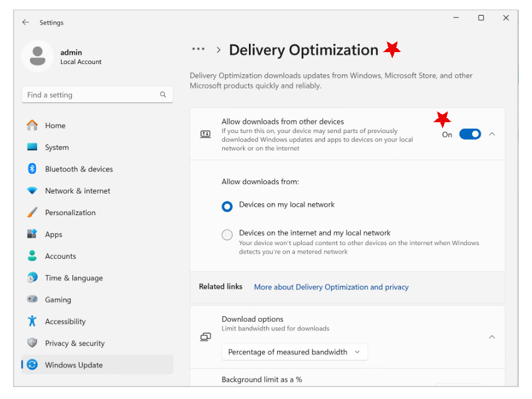The height and width of the screenshot is (399, 532).
Task: Open More about Delivery Optimization and privacy
Action: click(x=331, y=287)
